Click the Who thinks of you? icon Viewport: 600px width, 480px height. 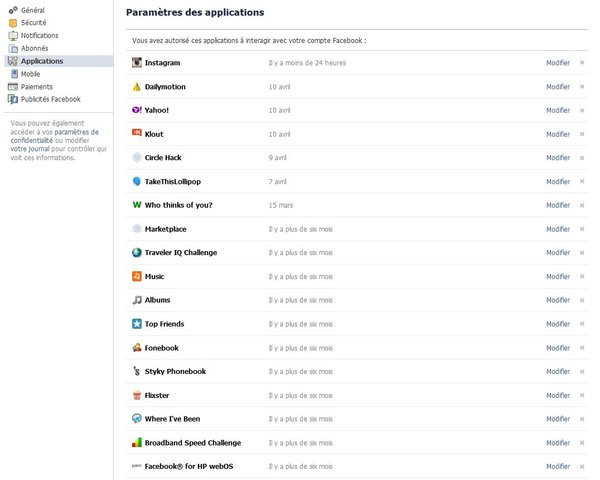click(137, 205)
